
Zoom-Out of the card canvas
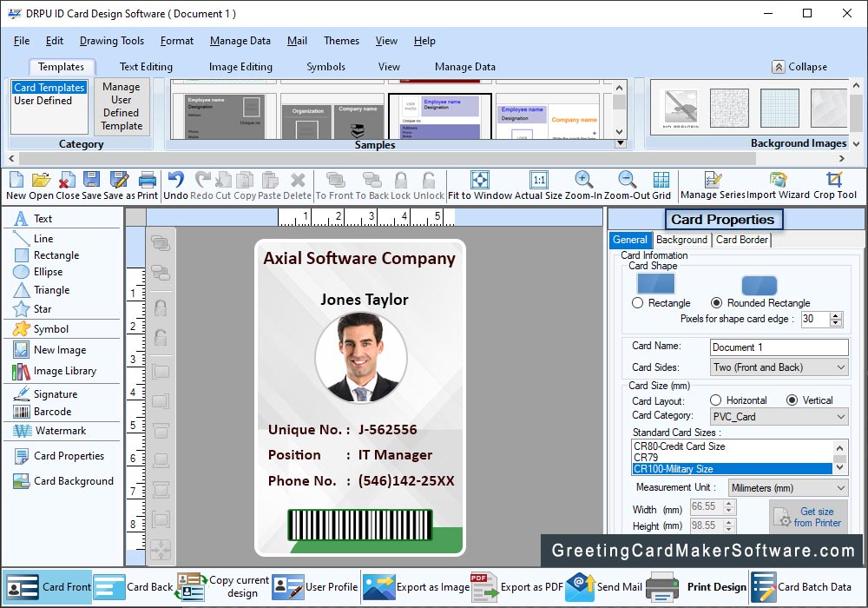627,186
